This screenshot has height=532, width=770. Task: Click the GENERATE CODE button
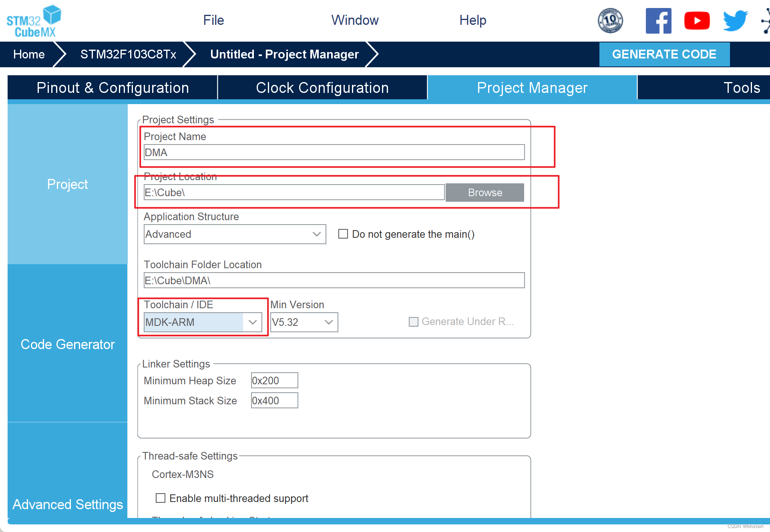[x=664, y=54]
